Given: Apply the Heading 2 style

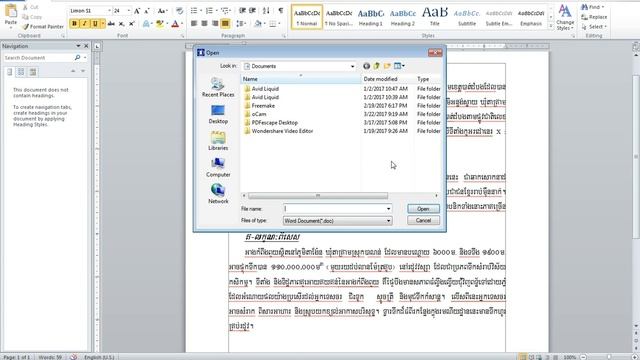Looking at the screenshot, I should [403, 17].
